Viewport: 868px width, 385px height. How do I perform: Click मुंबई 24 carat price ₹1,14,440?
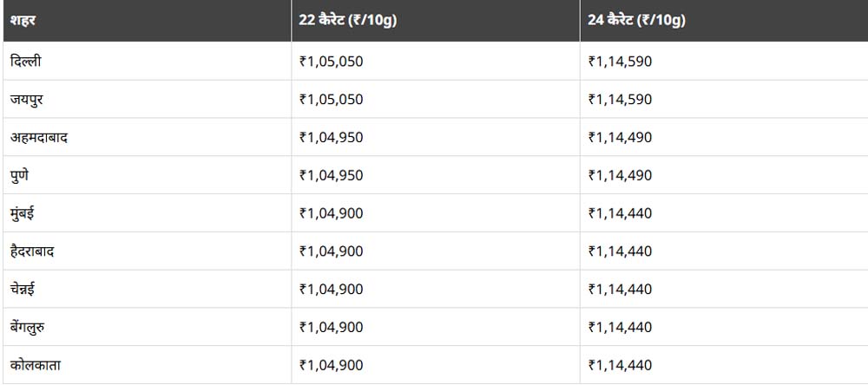620,213
